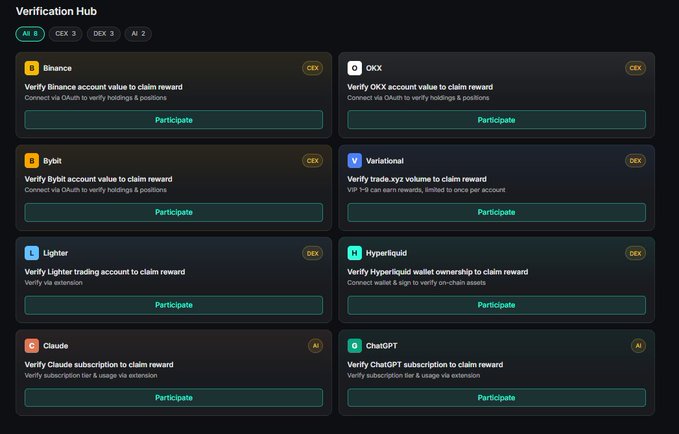Click the OKX card name
Viewport: 679px width, 434px height.
[374, 68]
